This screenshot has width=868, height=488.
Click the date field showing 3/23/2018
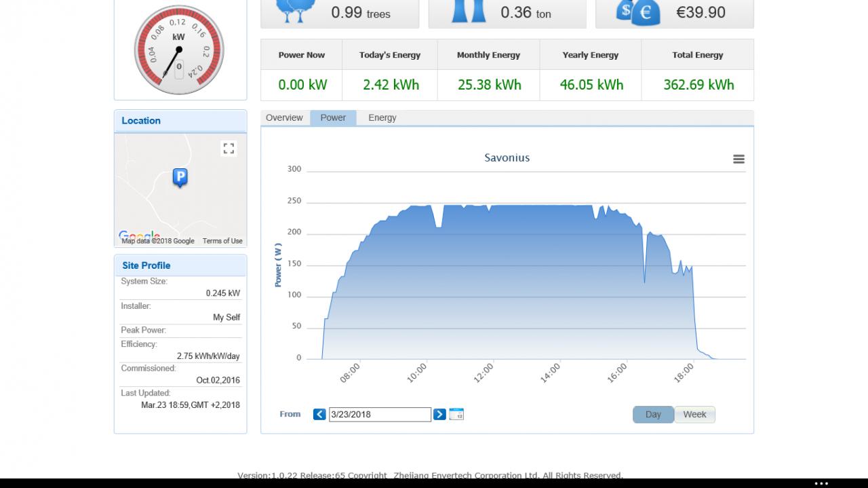point(380,414)
